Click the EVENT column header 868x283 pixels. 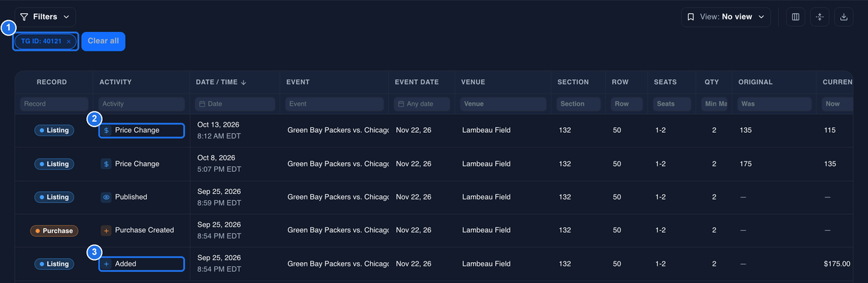298,82
